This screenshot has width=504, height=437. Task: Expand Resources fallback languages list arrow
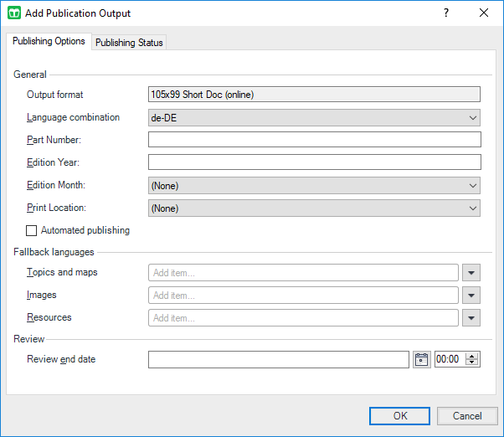tap(472, 318)
